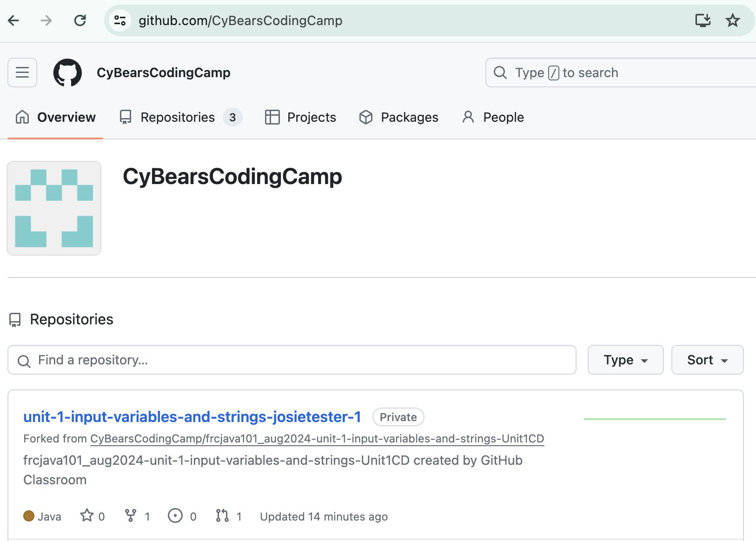The image size is (756, 541).
Task: Bookmark this page with the star icon
Action: pos(732,20)
